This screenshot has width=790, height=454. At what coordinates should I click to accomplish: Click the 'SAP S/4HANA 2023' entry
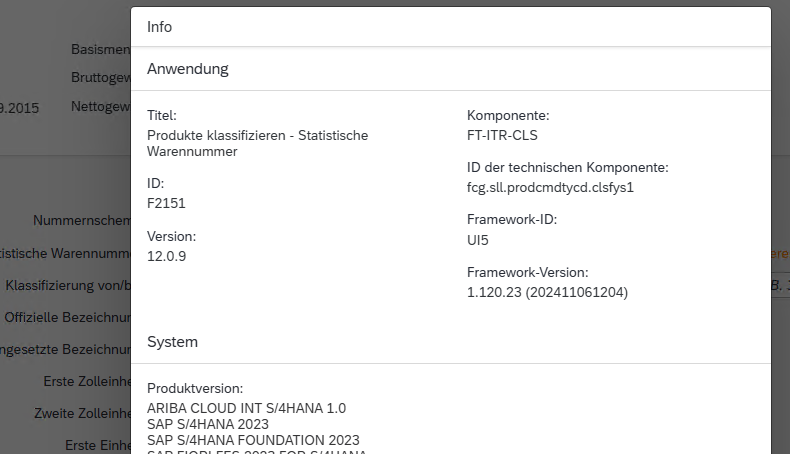click(x=208, y=424)
